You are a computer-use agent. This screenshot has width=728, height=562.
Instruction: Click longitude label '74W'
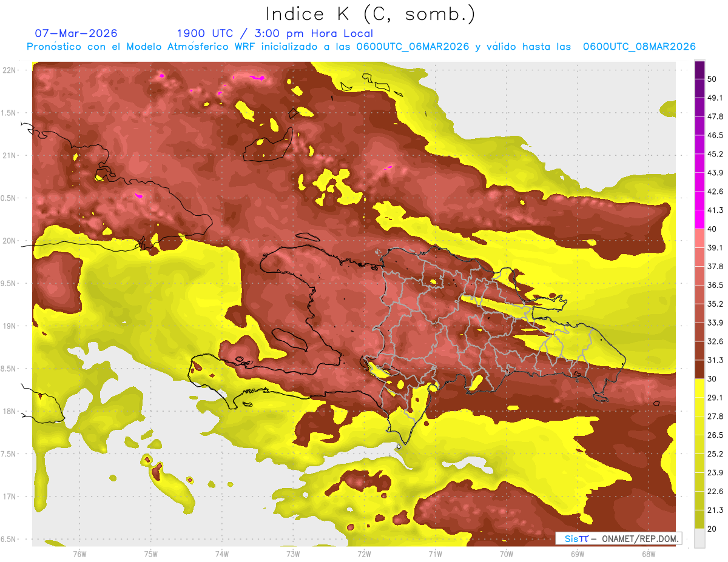click(x=222, y=554)
